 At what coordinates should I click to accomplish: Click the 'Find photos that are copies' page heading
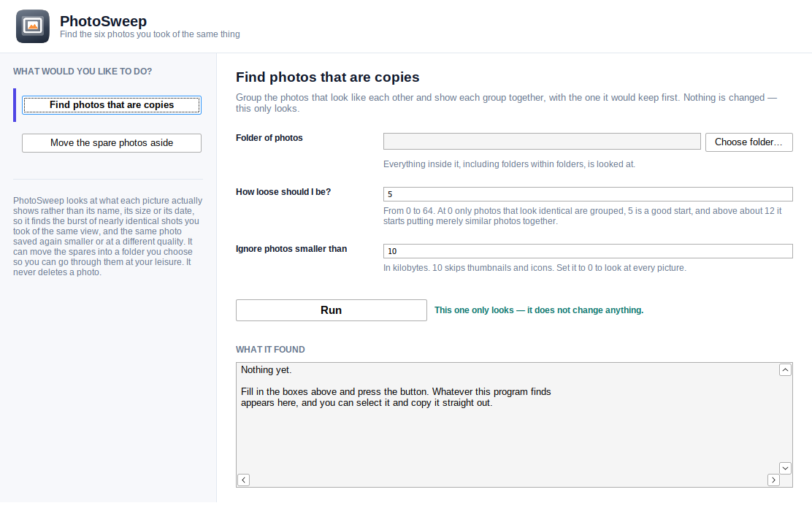click(327, 77)
